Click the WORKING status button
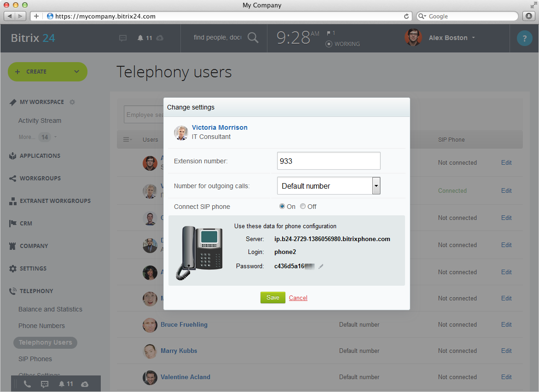 343,44
